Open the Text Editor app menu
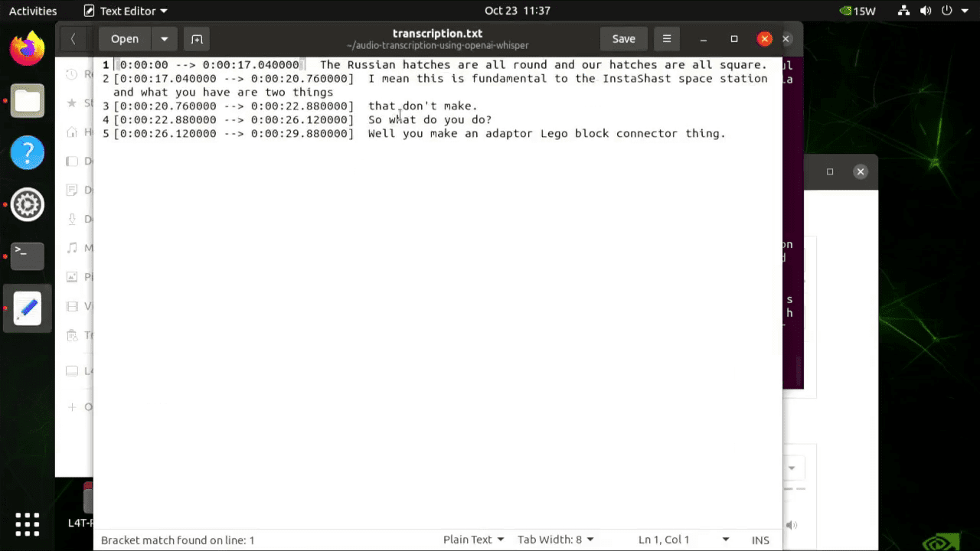The width and height of the screenshot is (980, 551). click(125, 11)
